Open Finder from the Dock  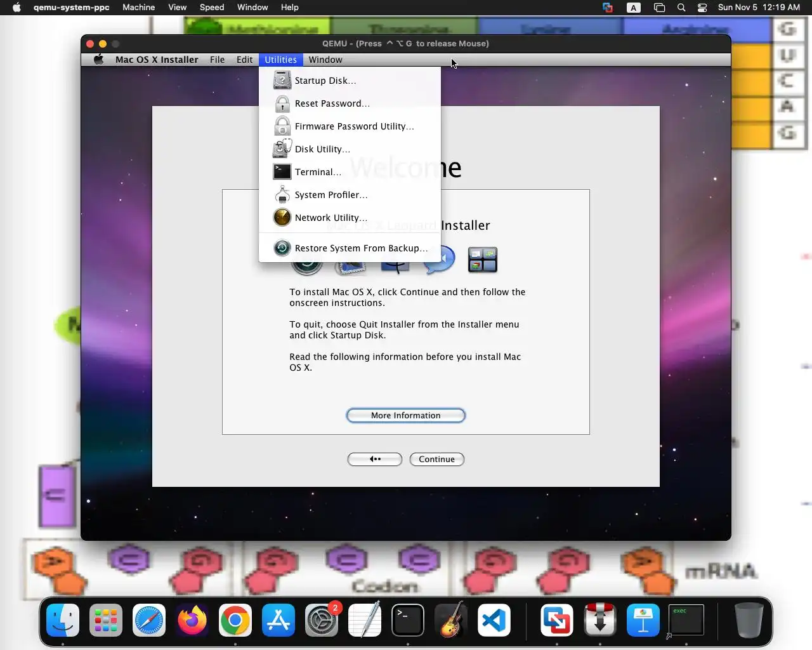coord(63,620)
